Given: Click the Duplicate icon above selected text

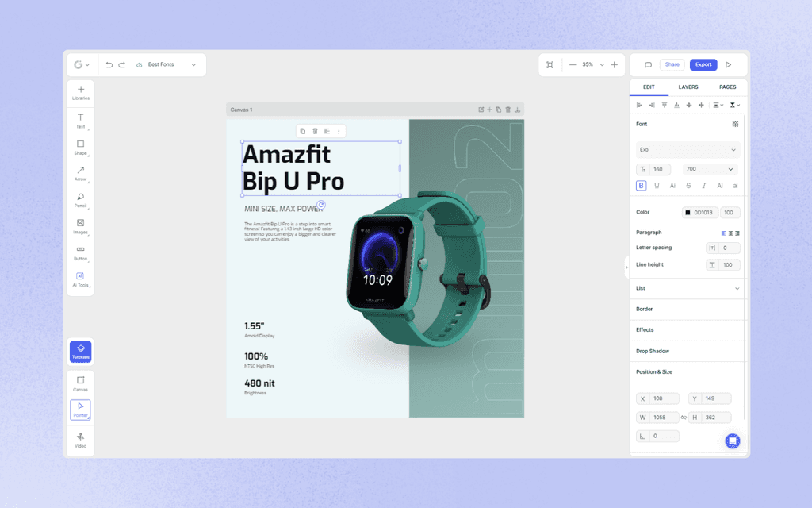Looking at the screenshot, I should coord(302,131).
